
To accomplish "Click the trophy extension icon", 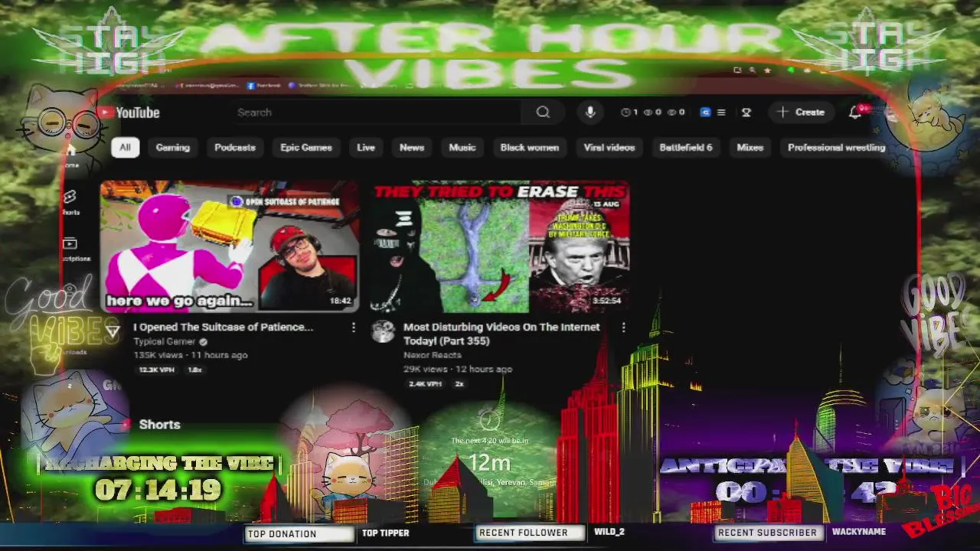I will coord(746,112).
